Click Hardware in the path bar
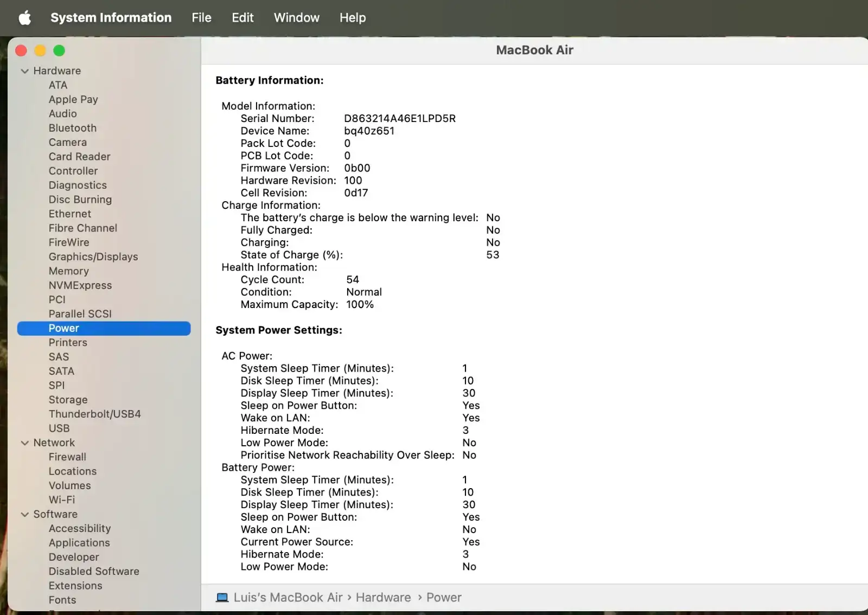Screen dimensions: 868x615 (383, 598)
